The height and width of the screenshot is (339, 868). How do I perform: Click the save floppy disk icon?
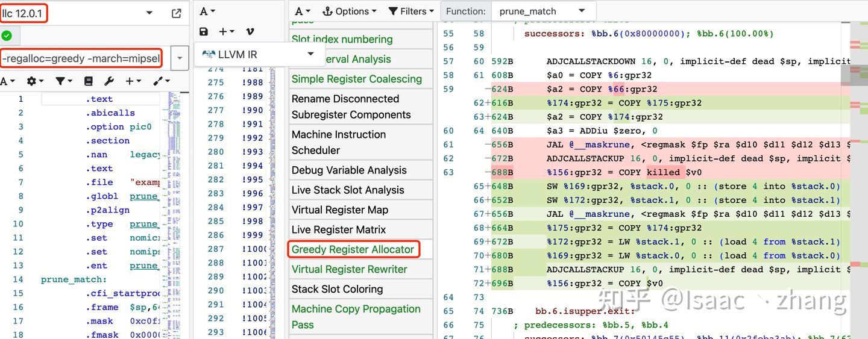point(204,31)
